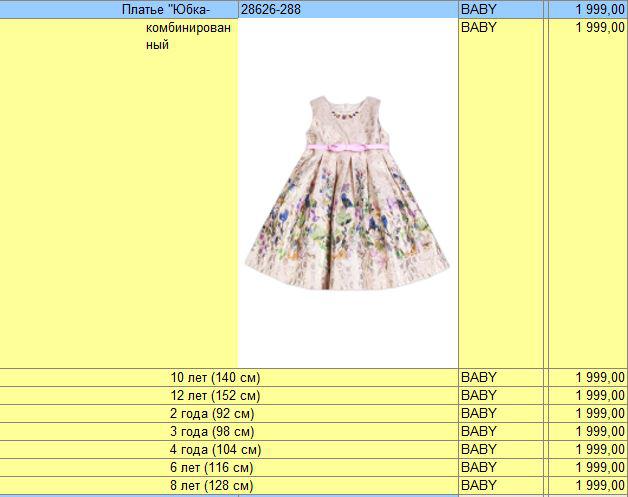This screenshot has height=497, width=628.
Task: Select the BABY cell in the 2 года row
Action: click(x=500, y=413)
